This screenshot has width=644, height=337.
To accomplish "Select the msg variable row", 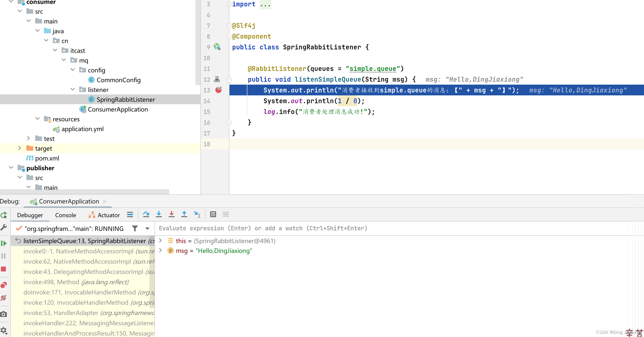I will click(399, 251).
